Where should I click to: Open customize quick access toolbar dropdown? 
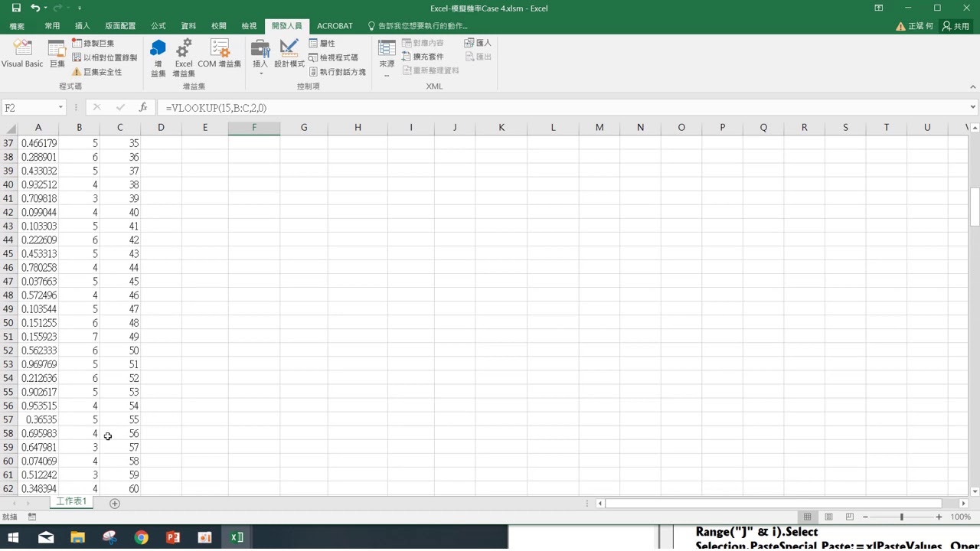click(80, 8)
